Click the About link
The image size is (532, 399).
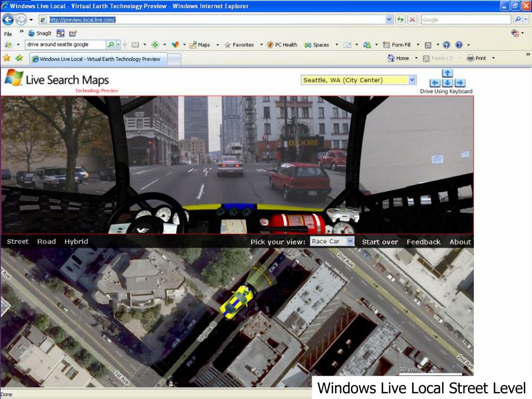[x=460, y=242]
